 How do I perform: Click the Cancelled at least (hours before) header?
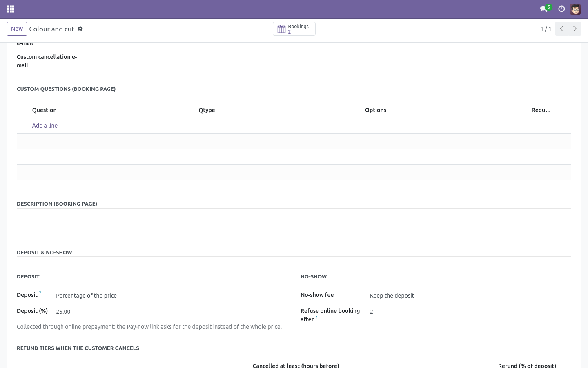[x=296, y=365]
